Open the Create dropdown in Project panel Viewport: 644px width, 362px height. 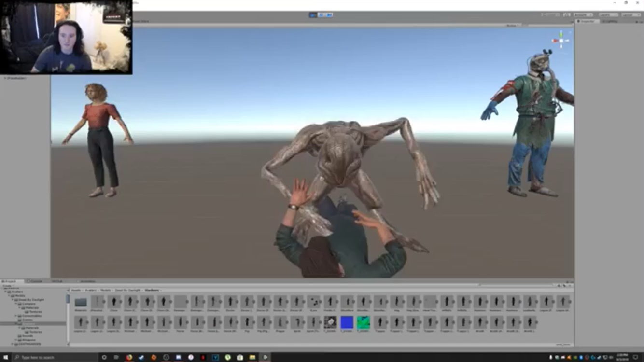(8, 286)
